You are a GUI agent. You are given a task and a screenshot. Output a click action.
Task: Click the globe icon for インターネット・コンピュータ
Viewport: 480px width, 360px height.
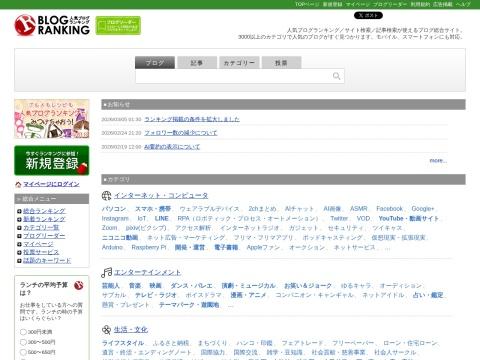(x=106, y=196)
